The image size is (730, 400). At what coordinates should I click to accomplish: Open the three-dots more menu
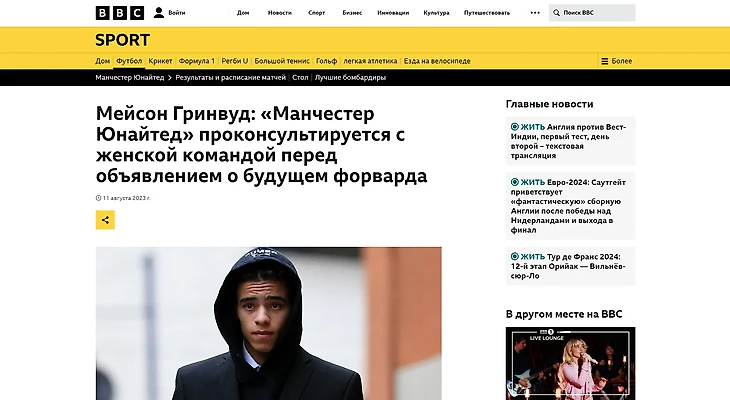pyautogui.click(x=535, y=13)
